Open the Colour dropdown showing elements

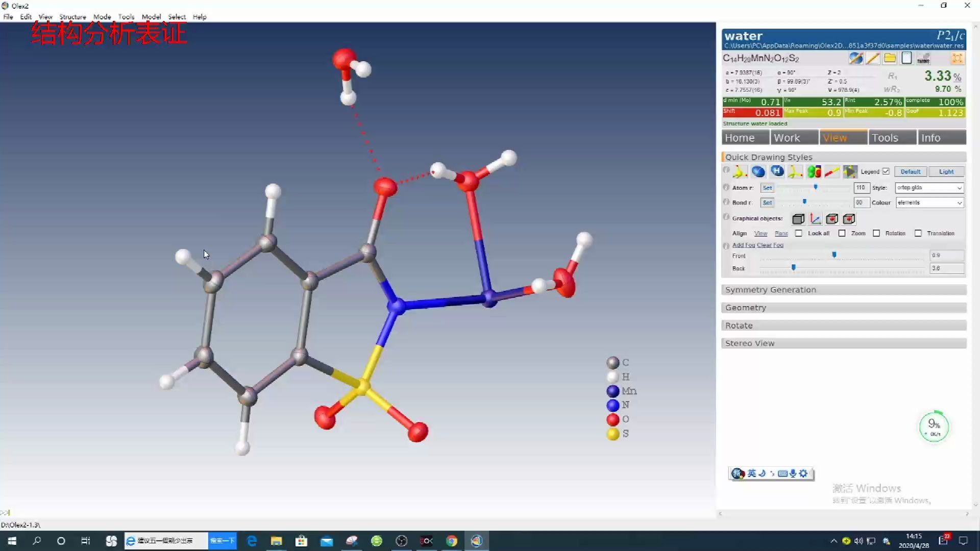pyautogui.click(x=929, y=203)
